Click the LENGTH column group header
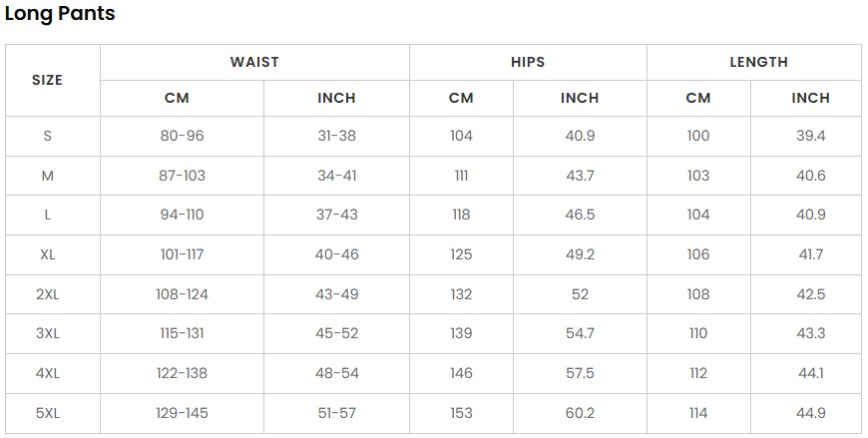Image resolution: width=868 pixels, height=438 pixels. point(759,62)
